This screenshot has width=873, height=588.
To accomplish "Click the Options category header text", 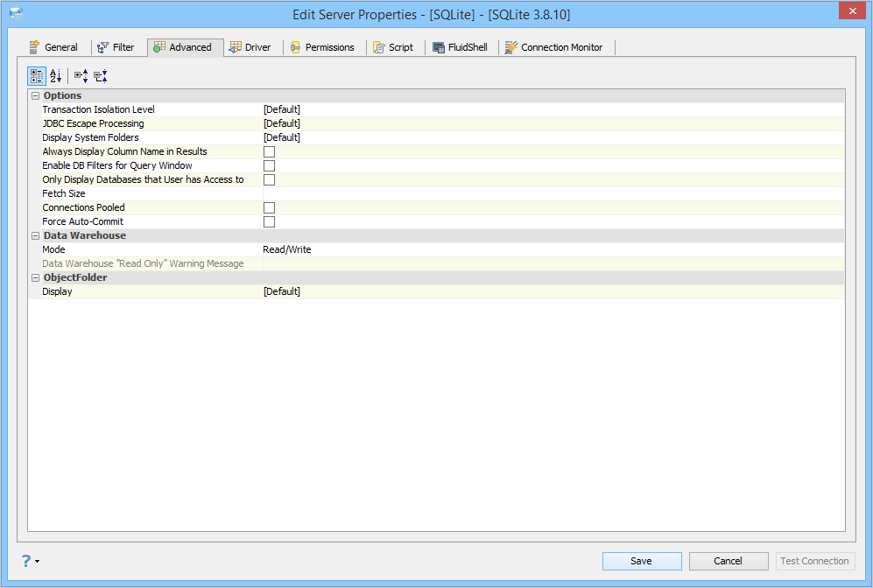I will click(x=62, y=95).
